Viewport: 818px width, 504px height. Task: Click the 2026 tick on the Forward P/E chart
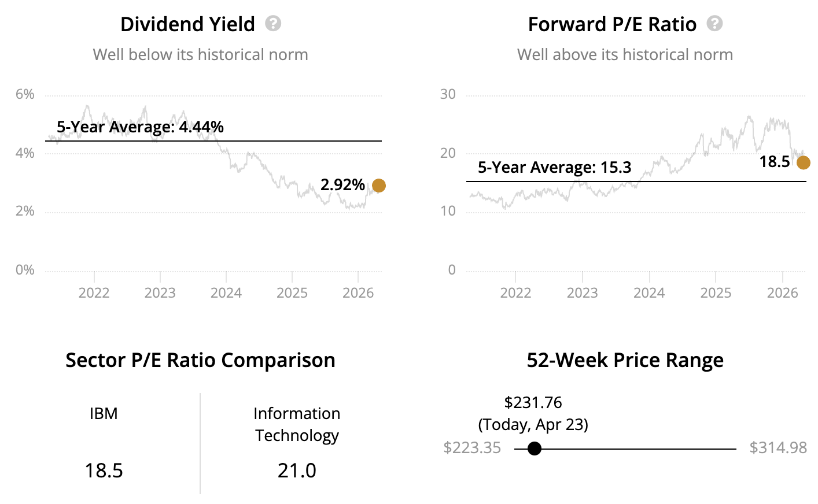click(x=782, y=292)
